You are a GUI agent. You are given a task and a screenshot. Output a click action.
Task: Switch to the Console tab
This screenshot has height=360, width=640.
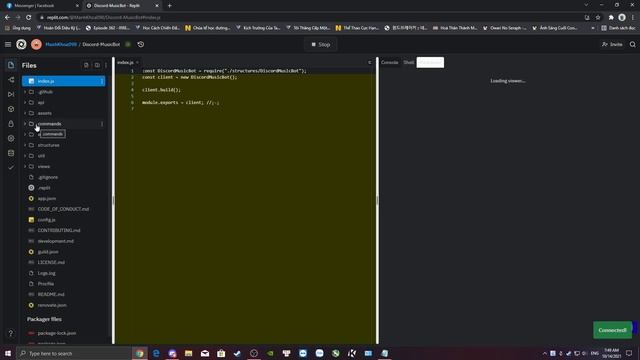coord(389,62)
